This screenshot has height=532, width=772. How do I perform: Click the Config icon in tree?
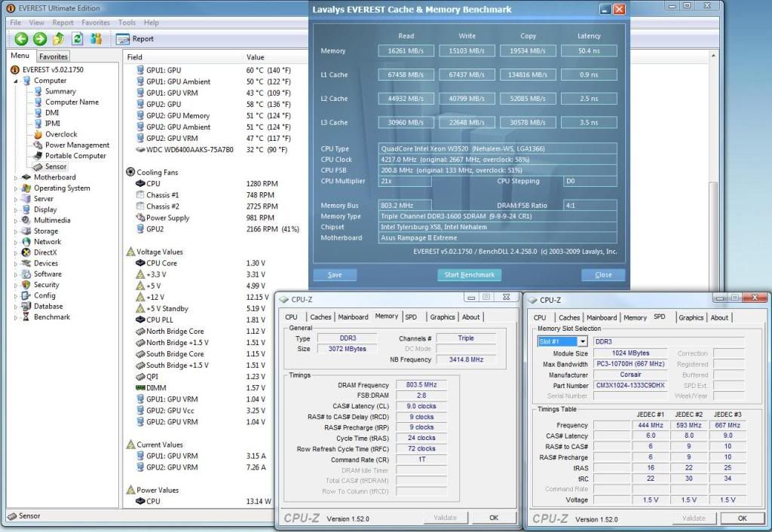[x=26, y=296]
